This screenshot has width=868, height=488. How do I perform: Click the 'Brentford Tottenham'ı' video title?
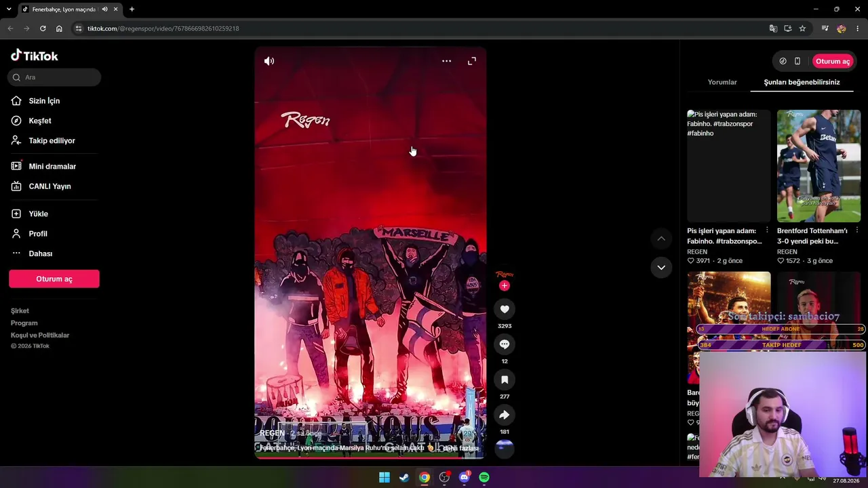coord(813,236)
